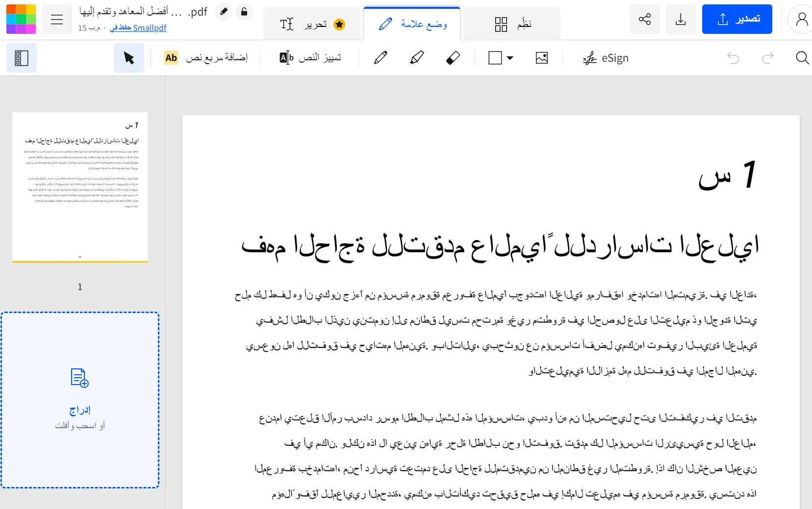Select the highlighter tool

click(x=416, y=57)
